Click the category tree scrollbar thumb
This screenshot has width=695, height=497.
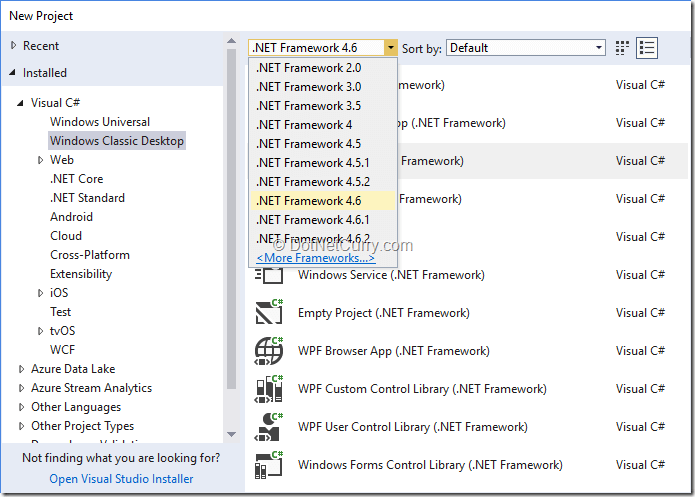pos(231,219)
